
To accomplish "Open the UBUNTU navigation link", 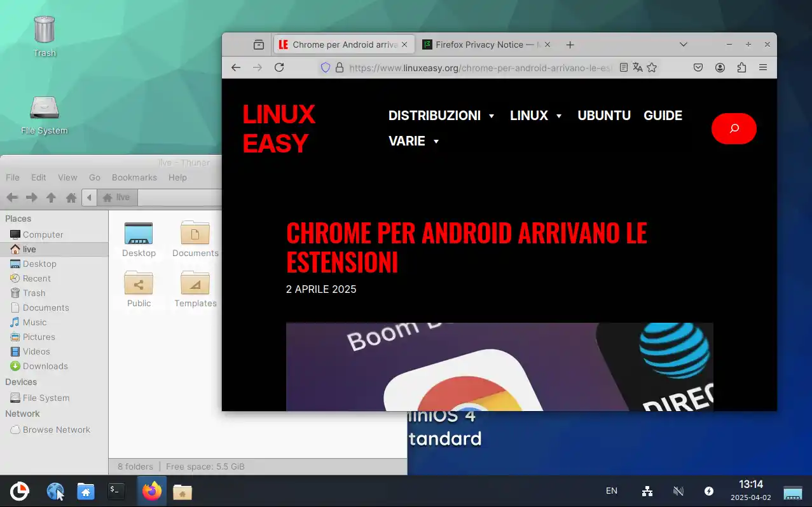I will click(604, 116).
